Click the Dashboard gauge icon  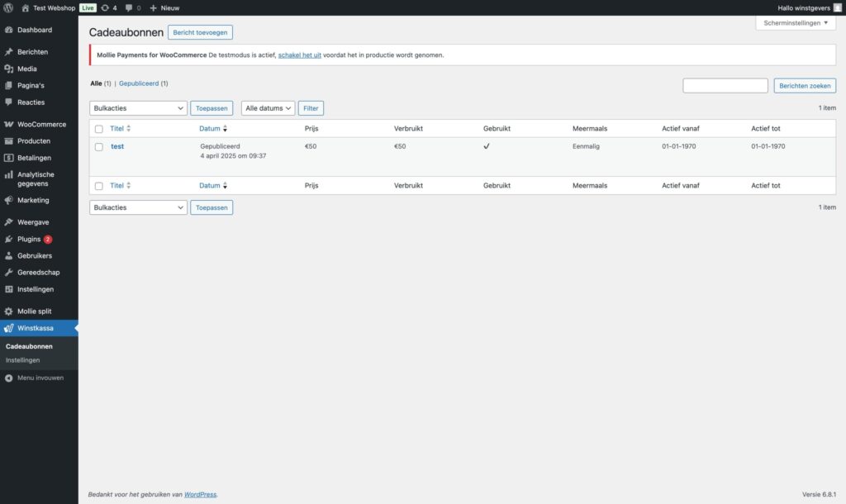pos(8,30)
